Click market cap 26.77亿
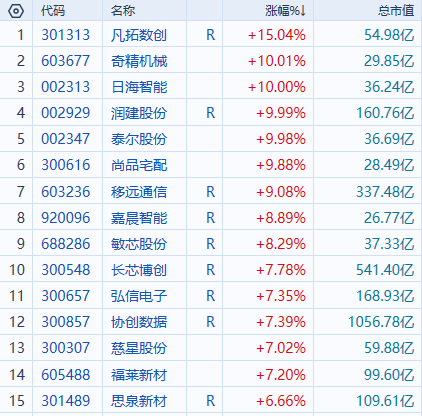 389,218
